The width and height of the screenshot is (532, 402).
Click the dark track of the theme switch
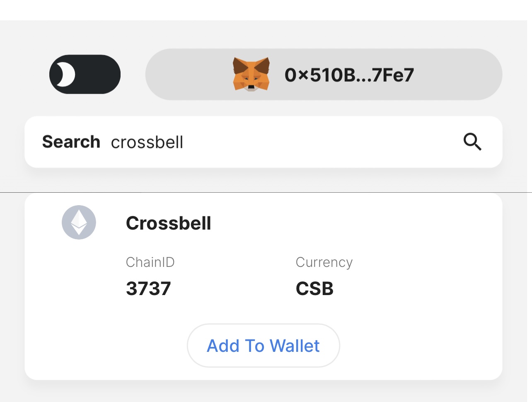tap(101, 75)
